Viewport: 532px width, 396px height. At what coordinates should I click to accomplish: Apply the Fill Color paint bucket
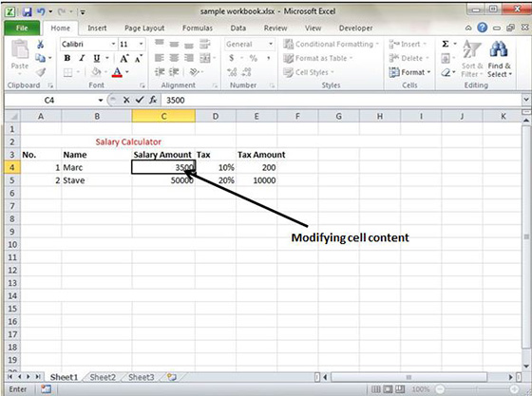(x=96, y=72)
